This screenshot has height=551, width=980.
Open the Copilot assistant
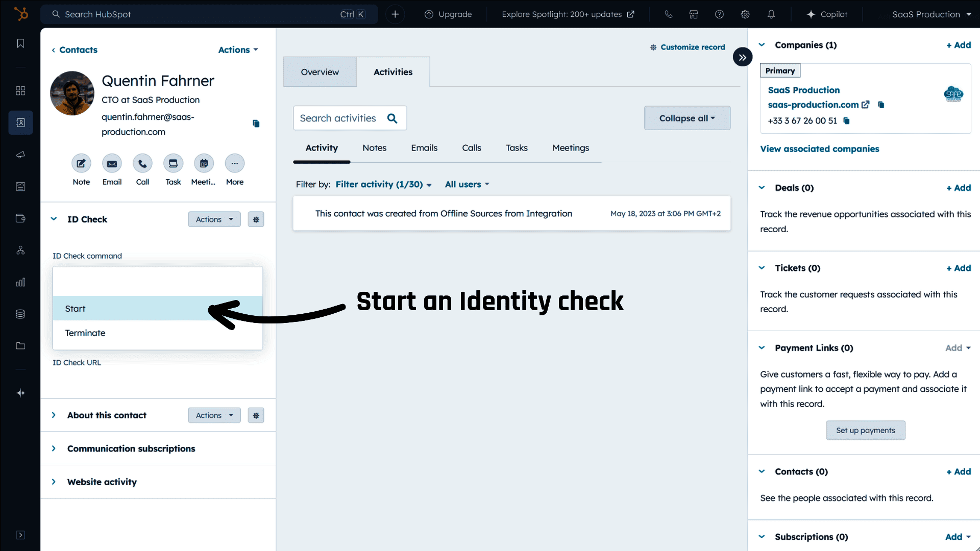827,14
